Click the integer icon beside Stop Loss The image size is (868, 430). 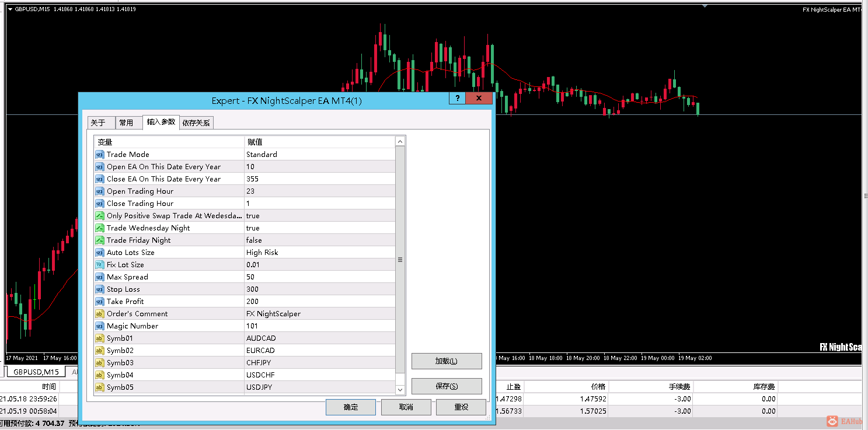pyautogui.click(x=100, y=289)
